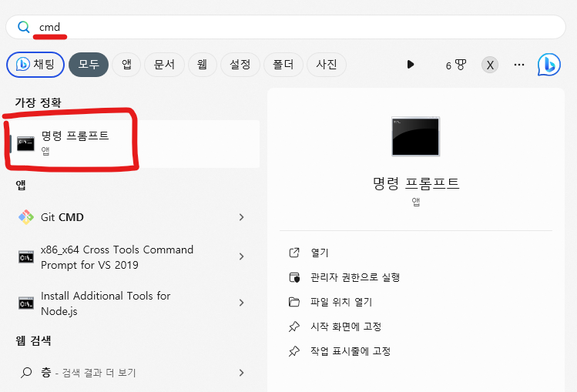This screenshot has width=577, height=392.
Task: Click the X account avatar
Action: (x=490, y=65)
